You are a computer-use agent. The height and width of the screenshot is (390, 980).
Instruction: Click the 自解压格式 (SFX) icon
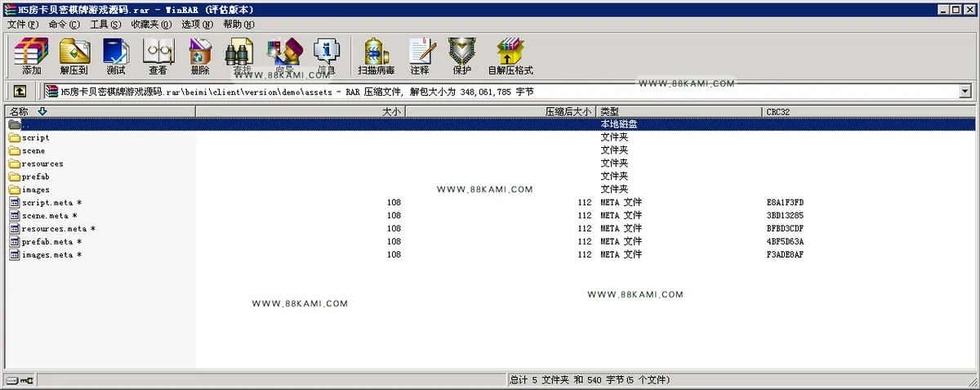510,56
